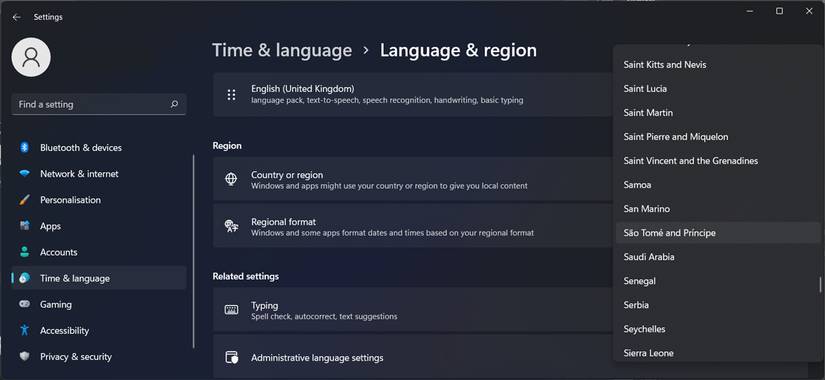
Task: Click the sidebar vertical scrollbar
Action: (x=194, y=252)
